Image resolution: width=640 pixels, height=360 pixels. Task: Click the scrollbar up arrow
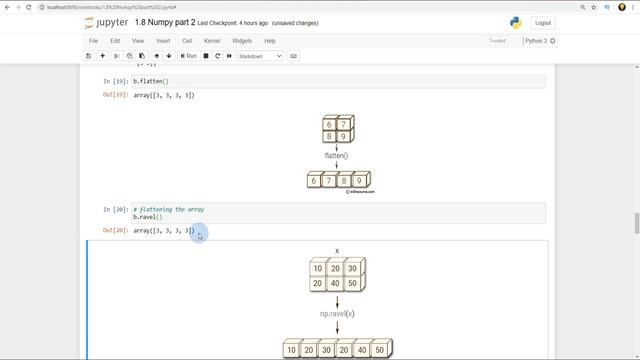click(637, 67)
